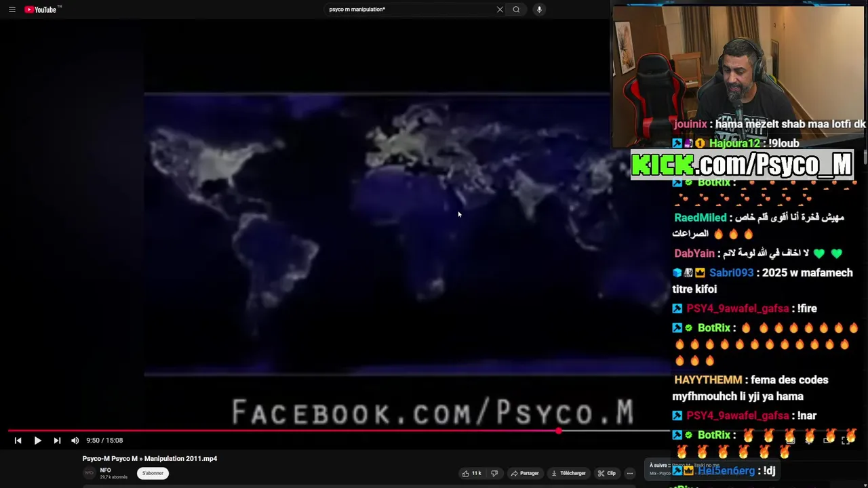Image resolution: width=868 pixels, height=488 pixels.
Task: Click chat username 'DabYain'
Action: (694, 253)
